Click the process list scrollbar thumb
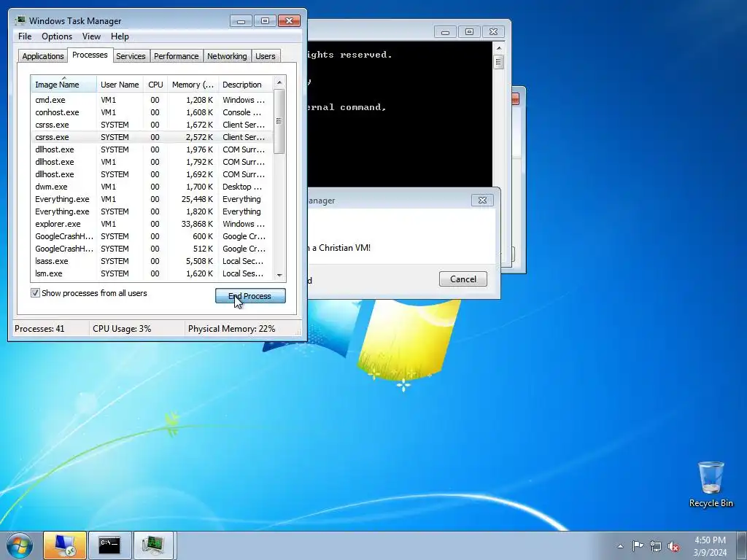This screenshot has height=560, width=747. pyautogui.click(x=279, y=122)
